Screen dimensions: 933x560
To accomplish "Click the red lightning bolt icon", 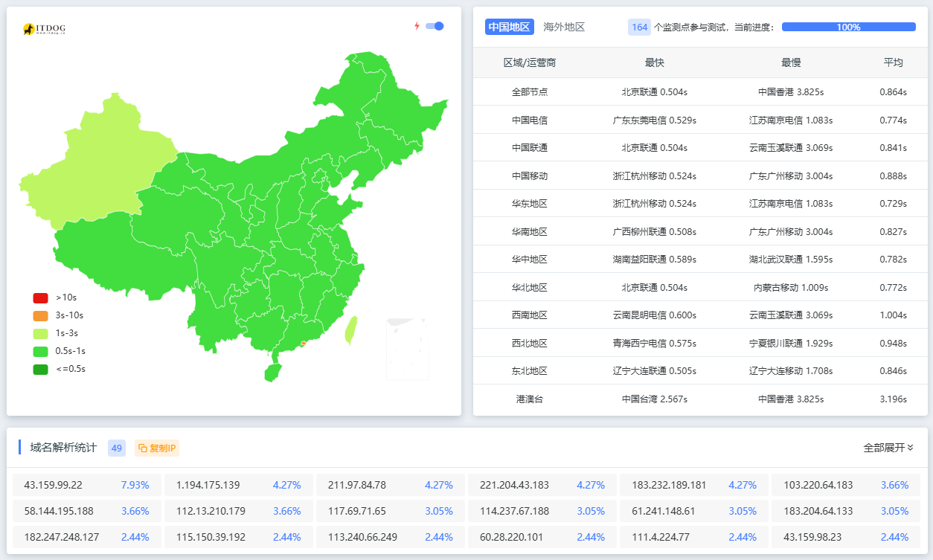I will click(417, 26).
